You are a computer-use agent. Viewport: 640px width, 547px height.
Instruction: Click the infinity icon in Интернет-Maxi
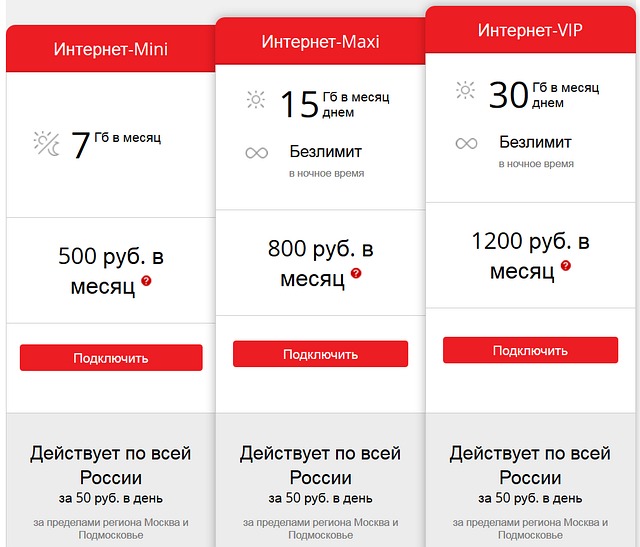pyautogui.click(x=257, y=153)
